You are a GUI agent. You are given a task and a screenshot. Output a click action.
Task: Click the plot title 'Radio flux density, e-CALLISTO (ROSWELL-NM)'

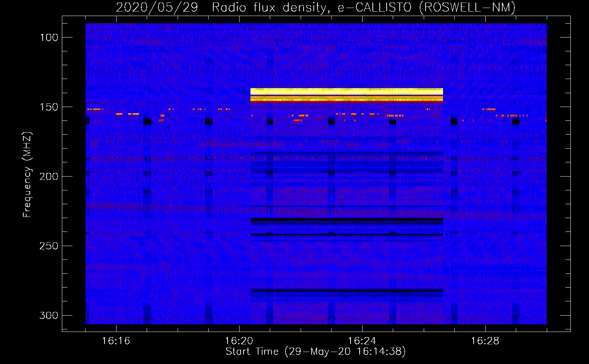tap(364, 7)
